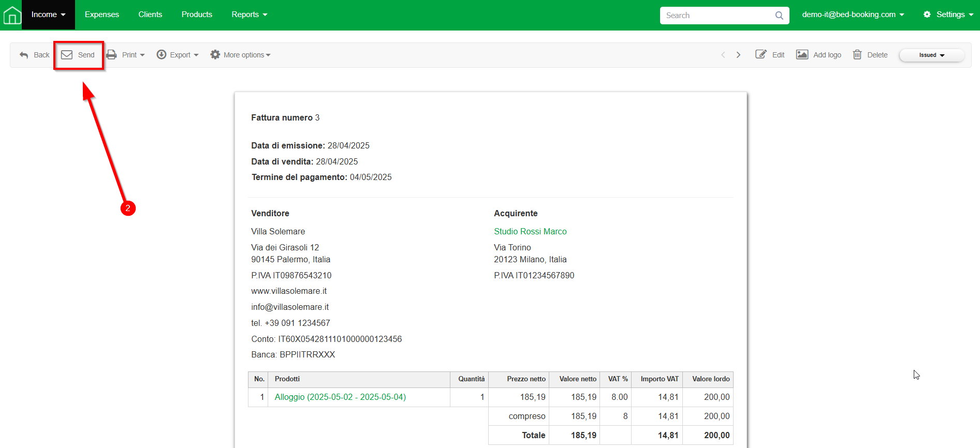Click the tel. +39 091 1234567 text
Image resolution: width=980 pixels, height=448 pixels.
pyautogui.click(x=290, y=323)
